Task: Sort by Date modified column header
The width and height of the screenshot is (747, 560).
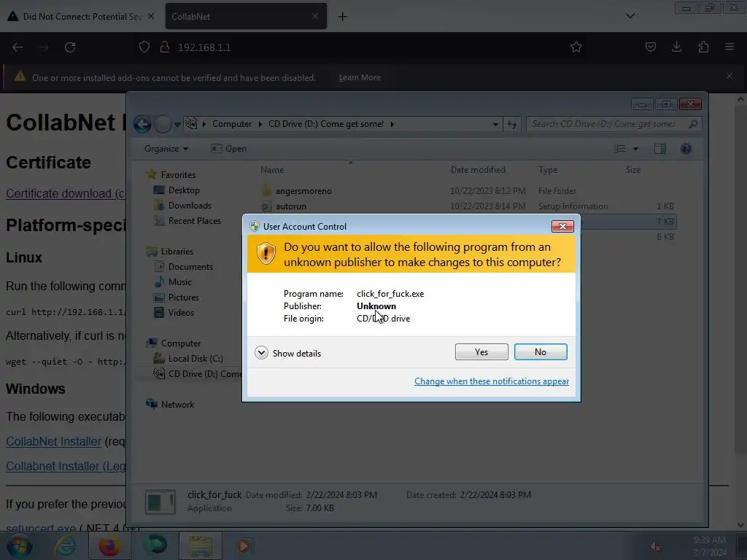Action: point(478,169)
